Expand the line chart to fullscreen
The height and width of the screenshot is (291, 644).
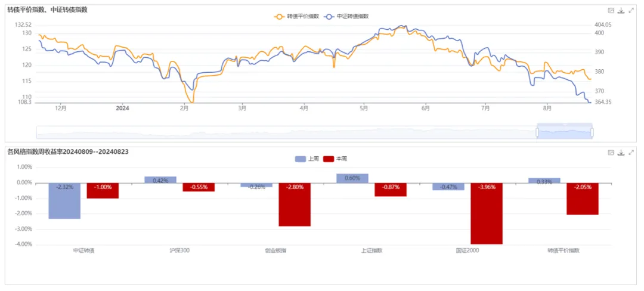click(631, 11)
